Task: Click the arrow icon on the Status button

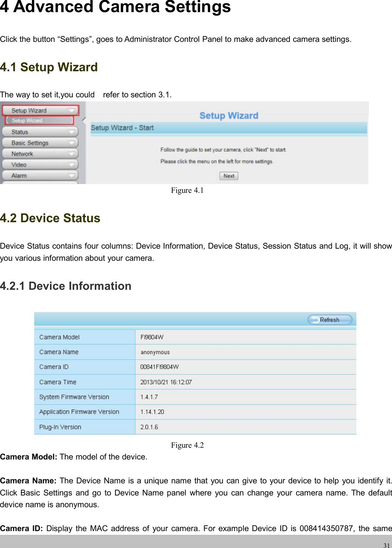Action: (72, 132)
